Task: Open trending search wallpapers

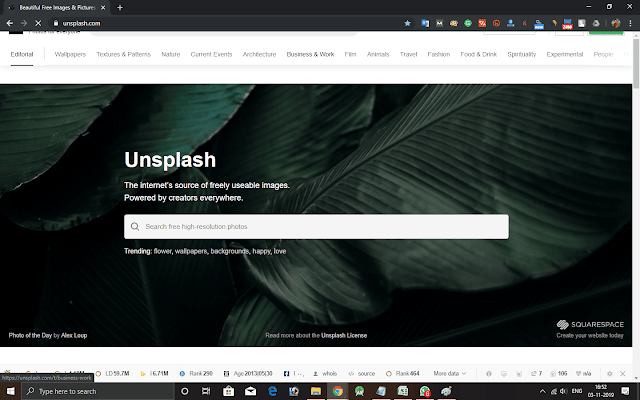Action: click(191, 251)
